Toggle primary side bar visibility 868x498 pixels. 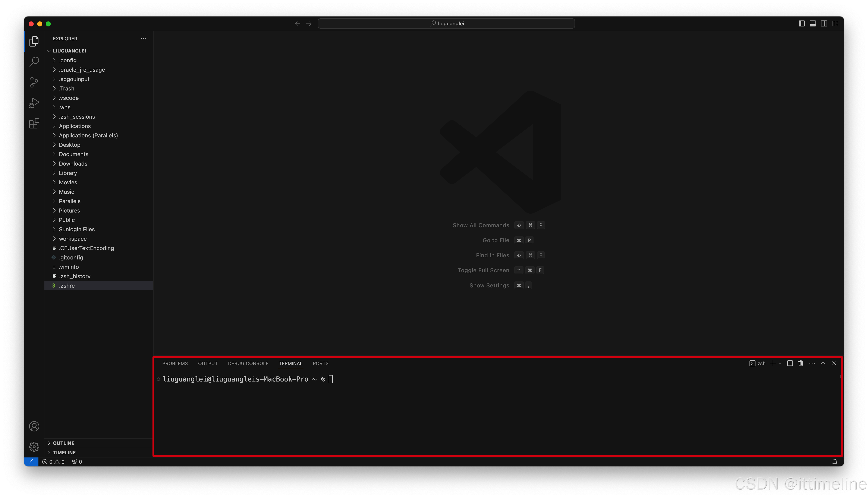[x=802, y=24]
